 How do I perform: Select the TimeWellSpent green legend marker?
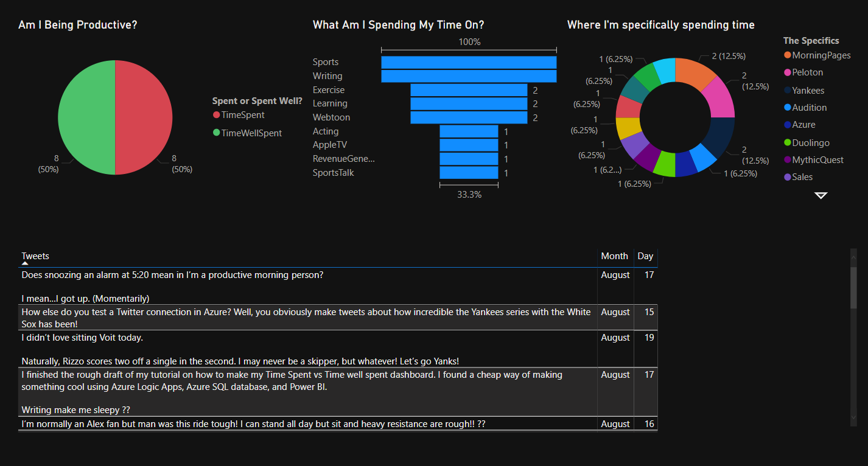[x=216, y=133]
